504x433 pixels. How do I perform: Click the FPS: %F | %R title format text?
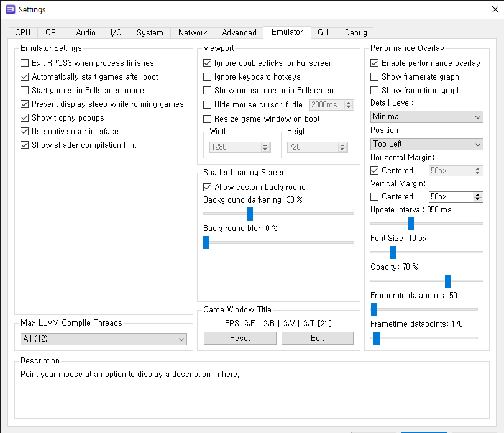tap(278, 323)
